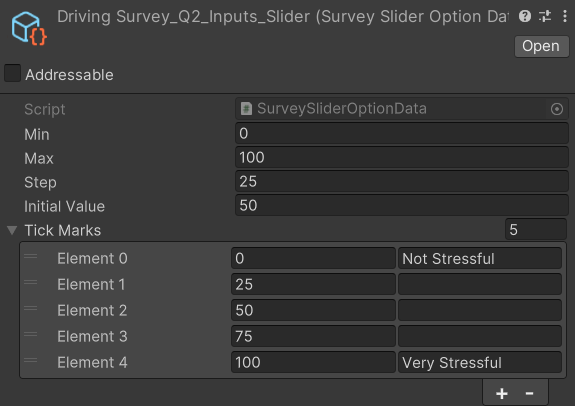
Task: Click the Initial Value property label
Action: point(65,206)
